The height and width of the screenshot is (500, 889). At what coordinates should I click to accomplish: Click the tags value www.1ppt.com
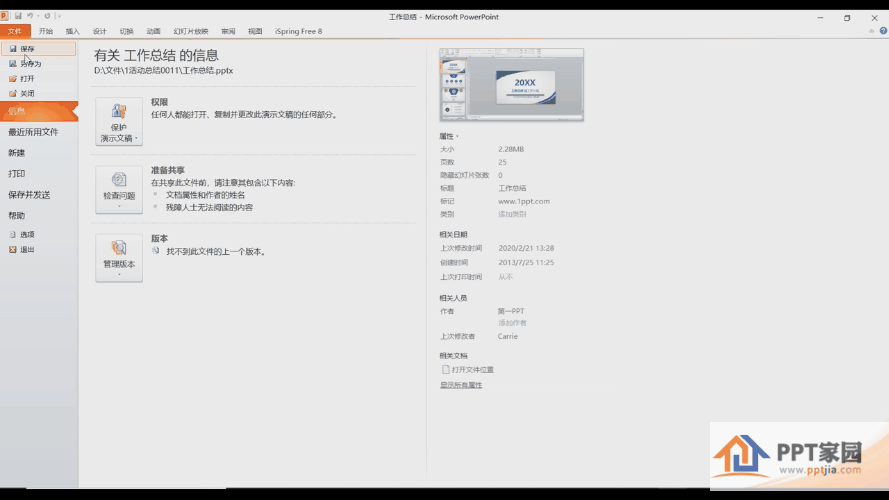coord(524,201)
